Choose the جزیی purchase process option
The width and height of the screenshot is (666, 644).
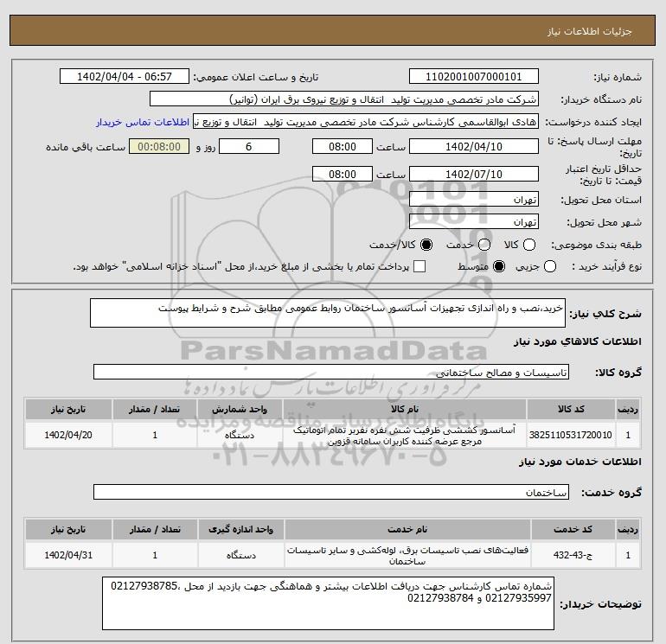(x=550, y=266)
